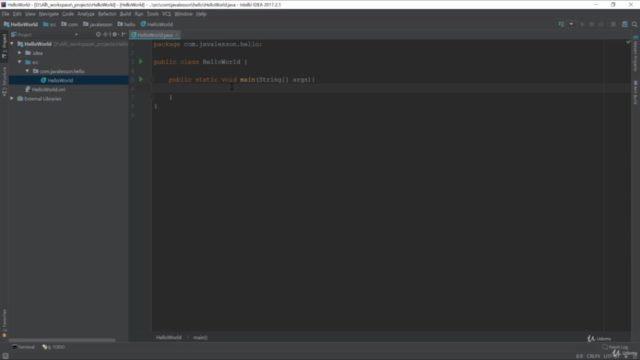Click HelloWorld class breadcrumb in navigation bar
Viewport: 640px width, 360px height.
[x=157, y=24]
